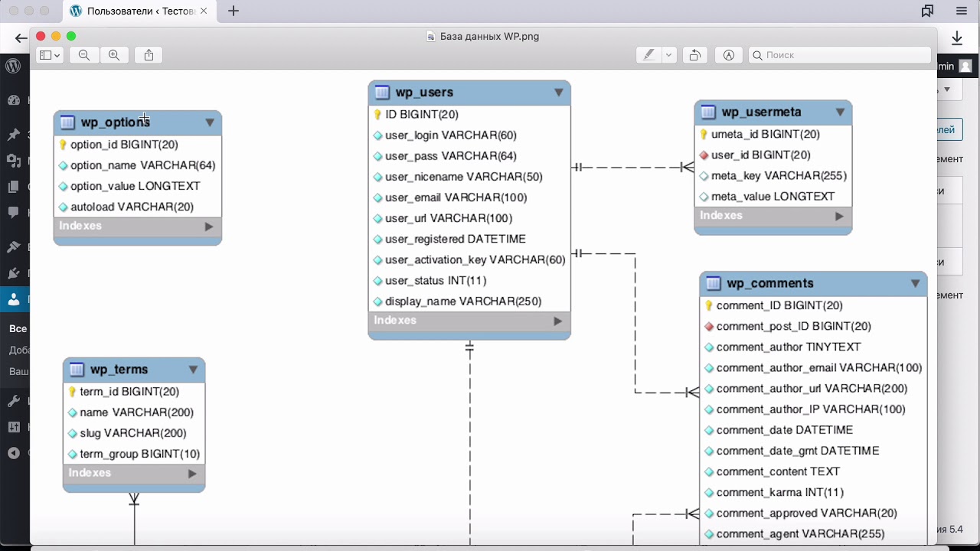This screenshot has width=980, height=551.
Task: Open the WordPress Media menu icon
Action: point(14,161)
